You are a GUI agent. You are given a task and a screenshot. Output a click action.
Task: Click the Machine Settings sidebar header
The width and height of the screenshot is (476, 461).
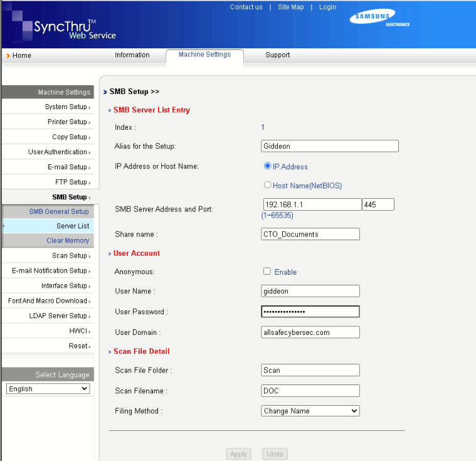(48, 92)
